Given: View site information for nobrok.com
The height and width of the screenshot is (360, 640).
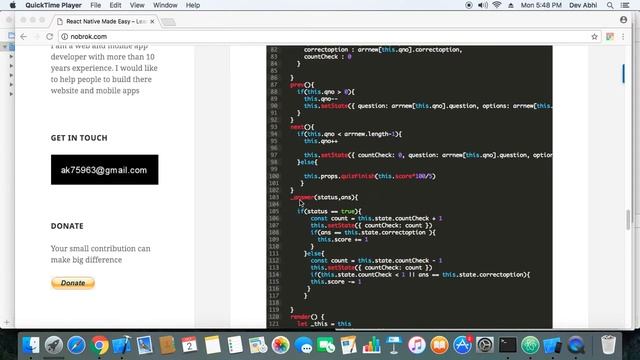Looking at the screenshot, I should 64,36.
